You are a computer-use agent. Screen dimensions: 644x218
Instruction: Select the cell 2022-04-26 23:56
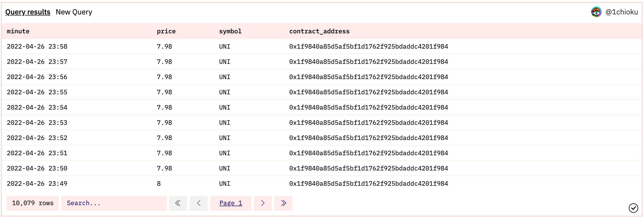pos(37,77)
